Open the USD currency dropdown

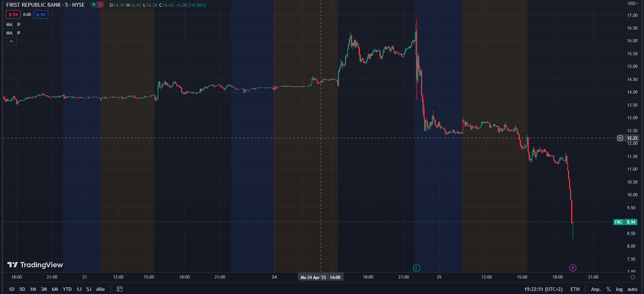pos(633,4)
